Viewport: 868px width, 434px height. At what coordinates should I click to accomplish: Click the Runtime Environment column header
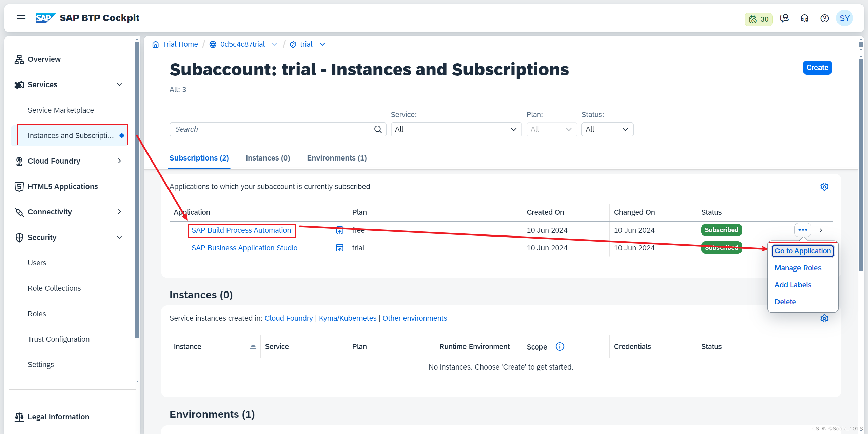[474, 347]
